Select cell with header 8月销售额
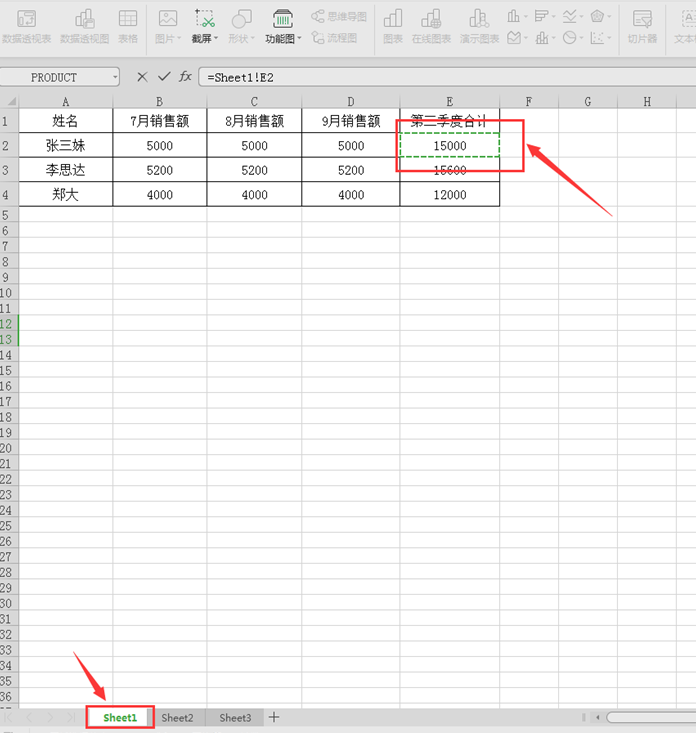 click(x=254, y=121)
